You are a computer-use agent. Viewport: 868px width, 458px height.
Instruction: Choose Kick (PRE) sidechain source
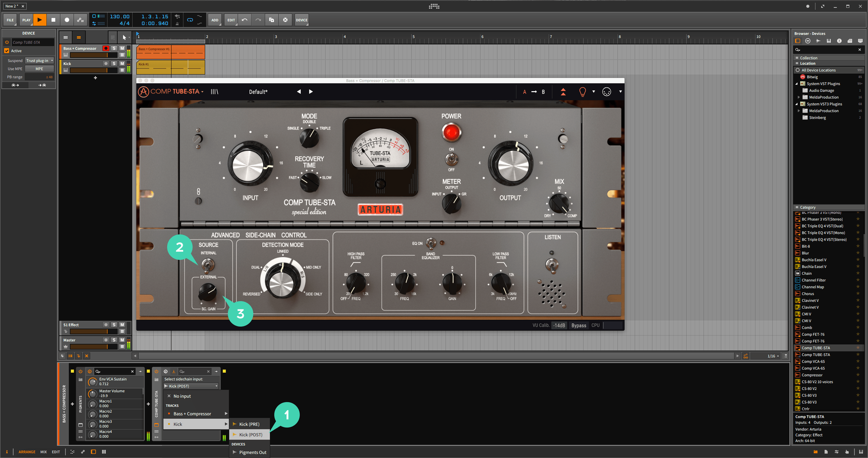pyautogui.click(x=250, y=424)
